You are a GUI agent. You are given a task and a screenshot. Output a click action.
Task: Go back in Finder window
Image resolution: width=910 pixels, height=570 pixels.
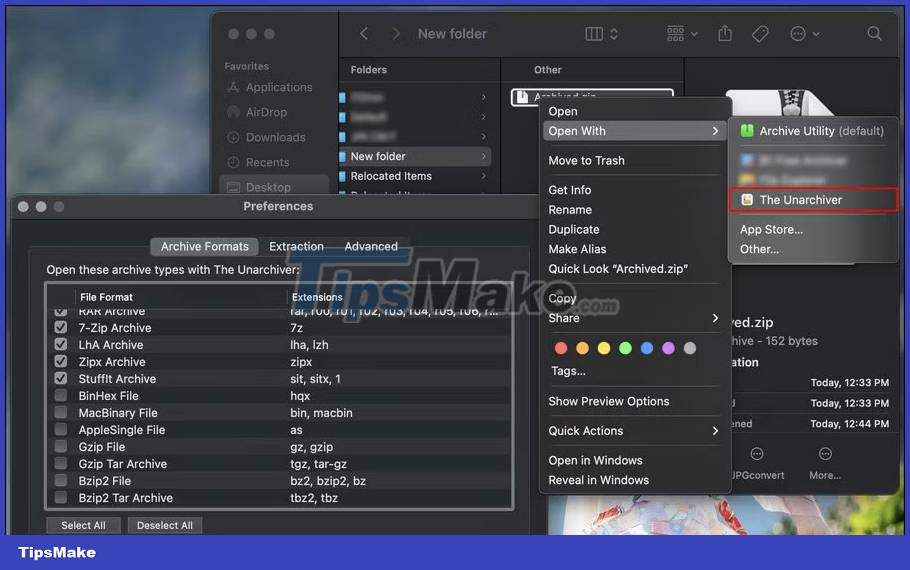pos(364,34)
